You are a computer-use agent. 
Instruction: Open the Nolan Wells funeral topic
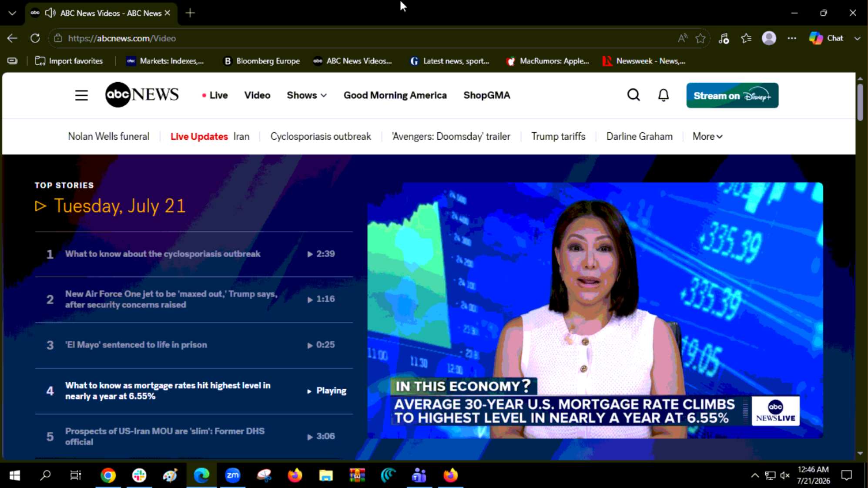108,137
